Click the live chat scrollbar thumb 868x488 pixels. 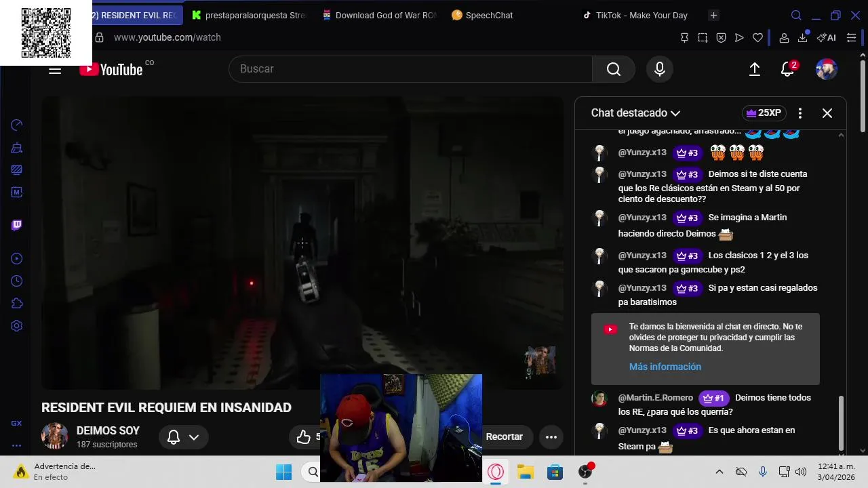[x=841, y=424]
